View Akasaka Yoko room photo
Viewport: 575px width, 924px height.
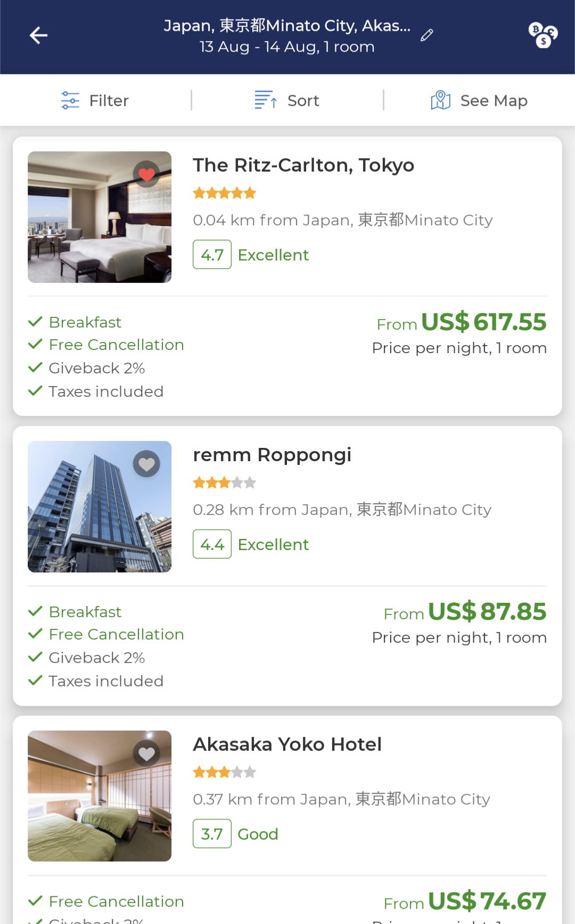click(x=100, y=796)
